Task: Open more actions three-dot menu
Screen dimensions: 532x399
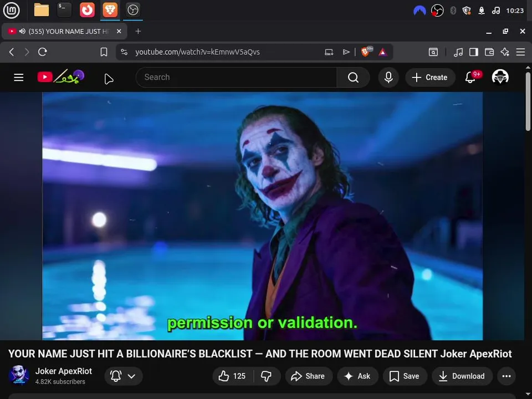Action: tap(506, 376)
